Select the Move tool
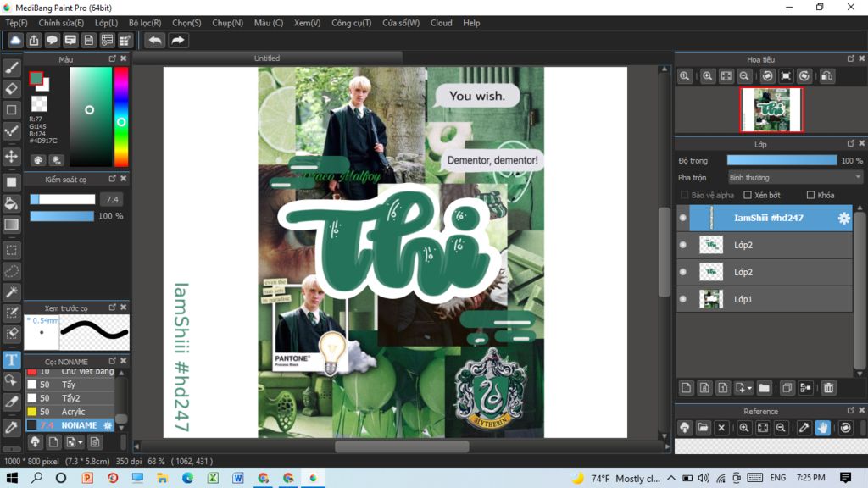Viewport: 868px width, 488px height. (11, 157)
